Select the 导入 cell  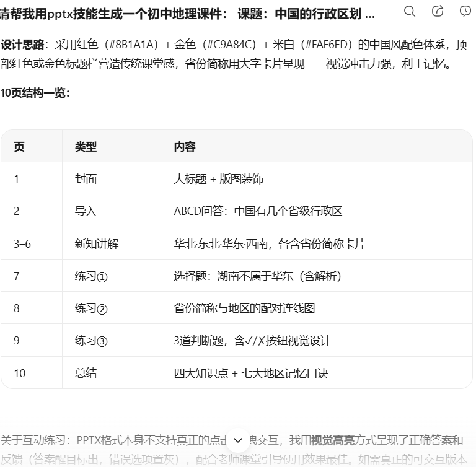(112, 211)
